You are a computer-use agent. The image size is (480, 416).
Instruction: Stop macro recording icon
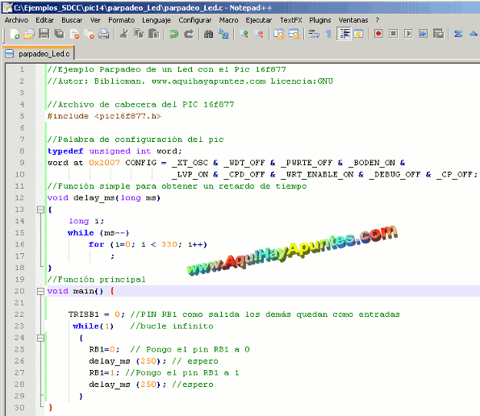click(393, 34)
